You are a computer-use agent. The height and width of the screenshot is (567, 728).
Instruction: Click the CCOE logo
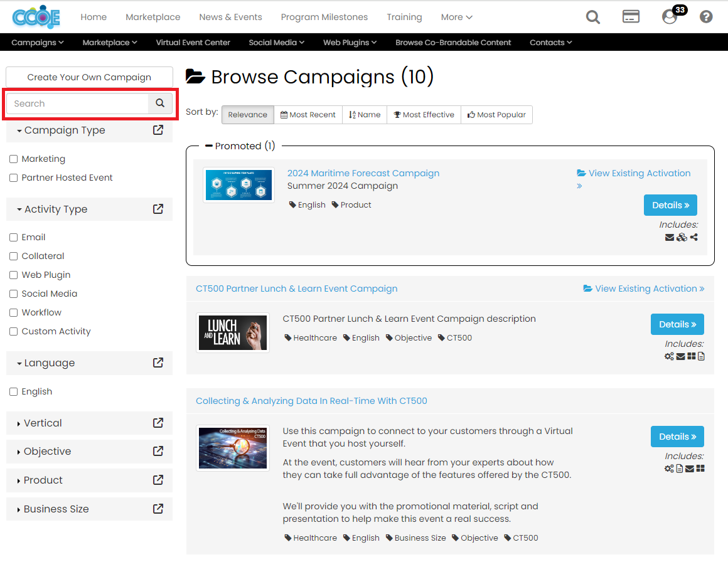(x=36, y=17)
